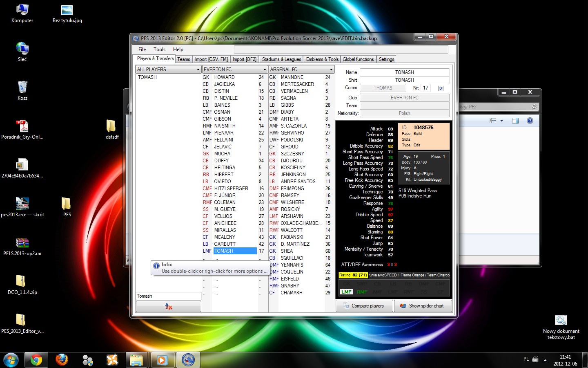The height and width of the screenshot is (368, 588).
Task: Select the Poradnik_Gry-Onl PDF file
Action: point(22,130)
